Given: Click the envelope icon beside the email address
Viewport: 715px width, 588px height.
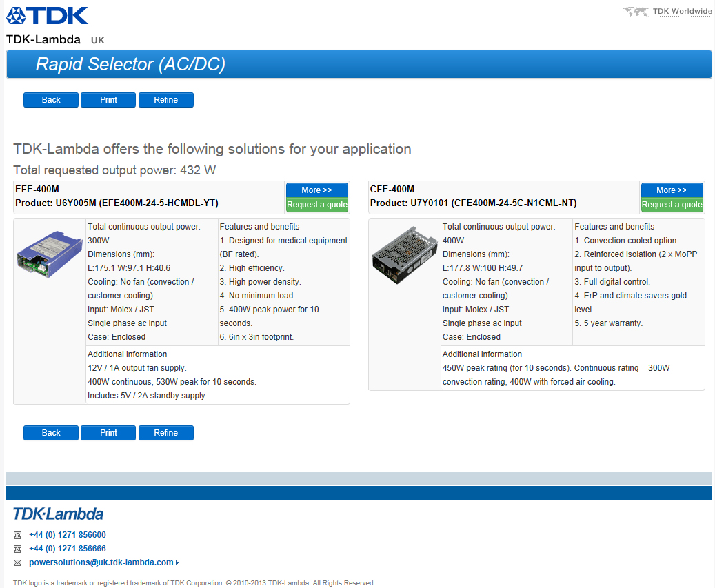Looking at the screenshot, I should click(x=17, y=563).
